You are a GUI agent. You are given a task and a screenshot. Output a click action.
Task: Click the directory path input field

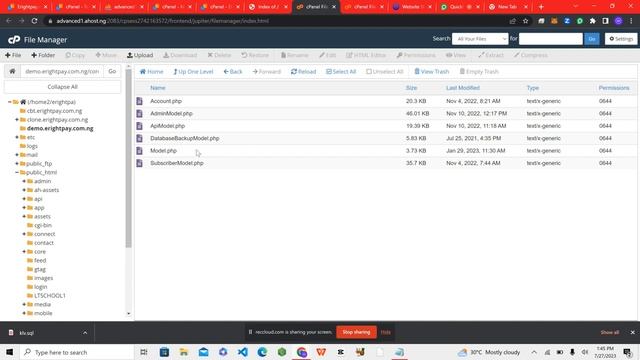(x=62, y=71)
